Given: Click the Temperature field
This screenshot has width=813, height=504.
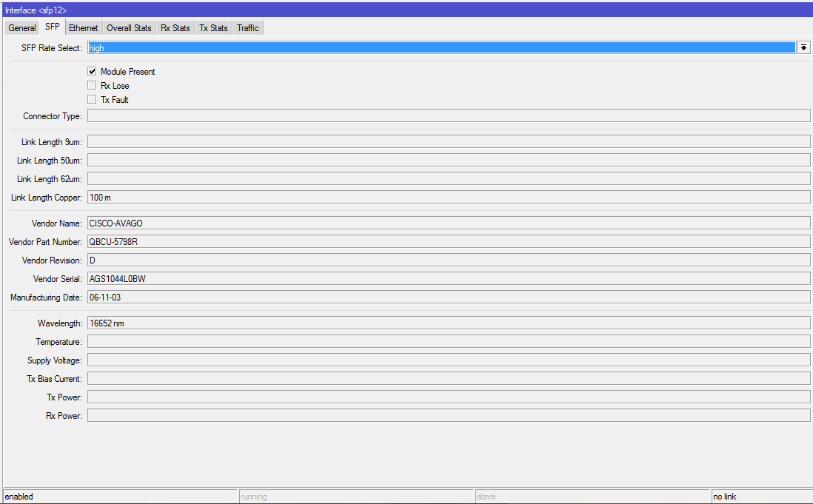Looking at the screenshot, I should click(x=449, y=341).
